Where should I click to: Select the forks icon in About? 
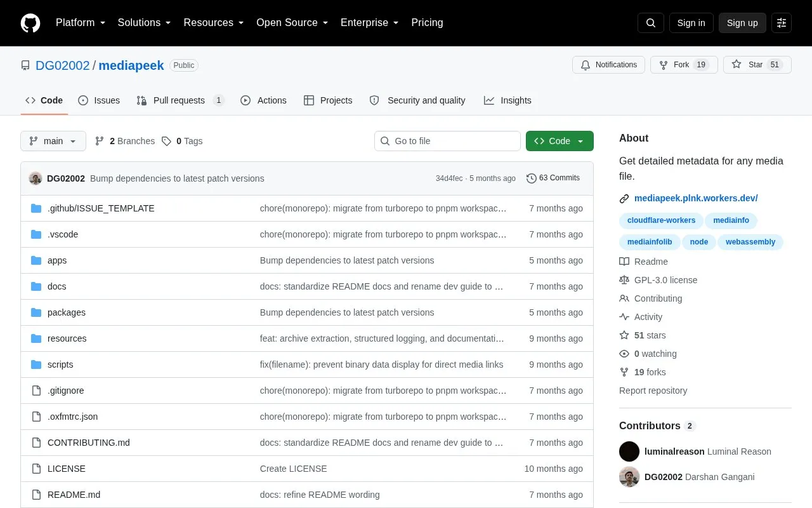point(624,372)
